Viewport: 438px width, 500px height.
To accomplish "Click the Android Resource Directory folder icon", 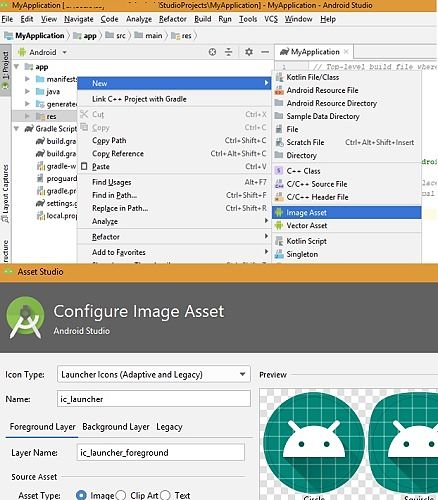I will pyautogui.click(x=279, y=103).
